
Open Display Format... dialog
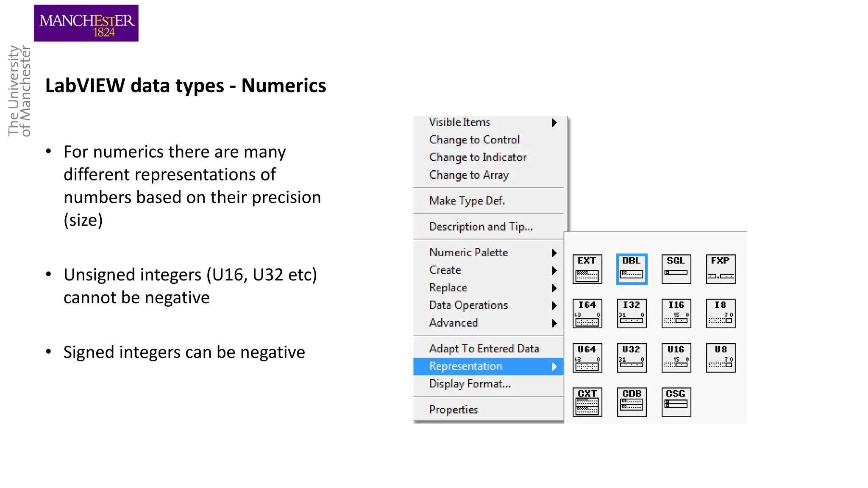[489, 384]
